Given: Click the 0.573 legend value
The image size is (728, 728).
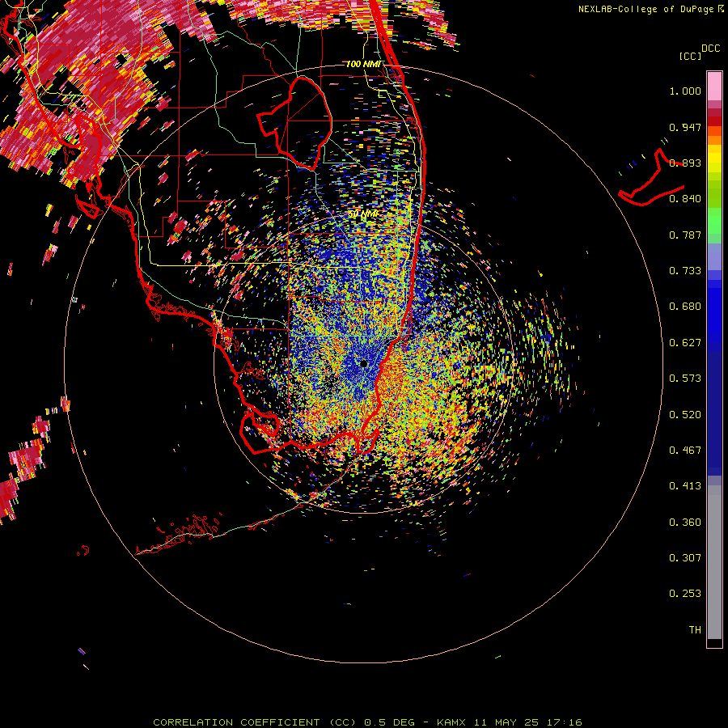Looking at the screenshot, I should [x=685, y=379].
